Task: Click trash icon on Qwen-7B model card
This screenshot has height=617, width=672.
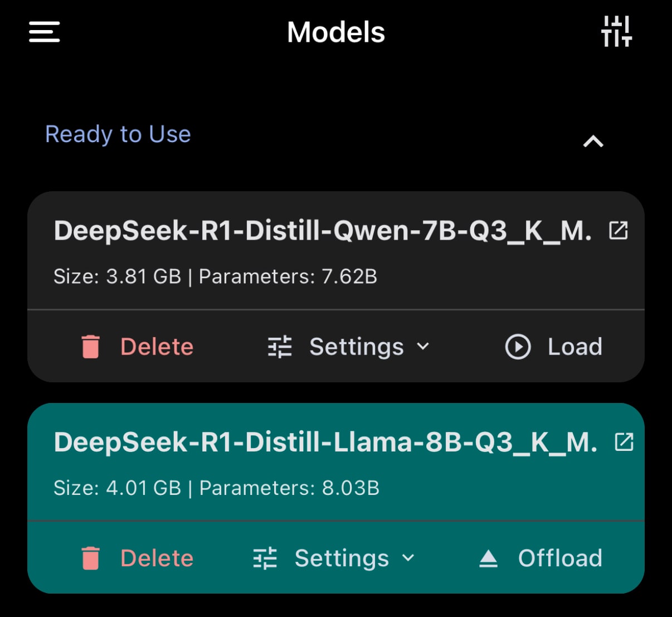Action: 90,347
